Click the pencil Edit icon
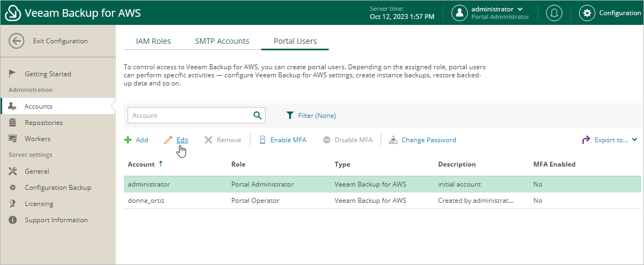 click(x=168, y=140)
